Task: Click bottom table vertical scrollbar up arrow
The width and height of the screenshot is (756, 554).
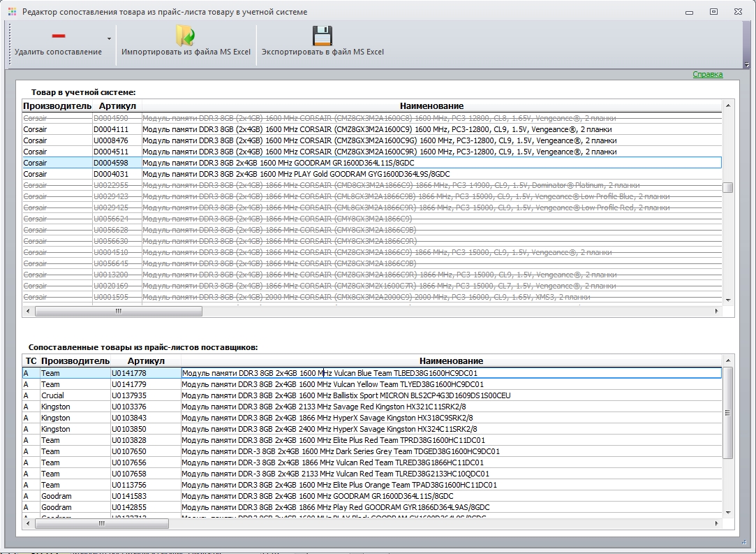Action: (x=728, y=360)
